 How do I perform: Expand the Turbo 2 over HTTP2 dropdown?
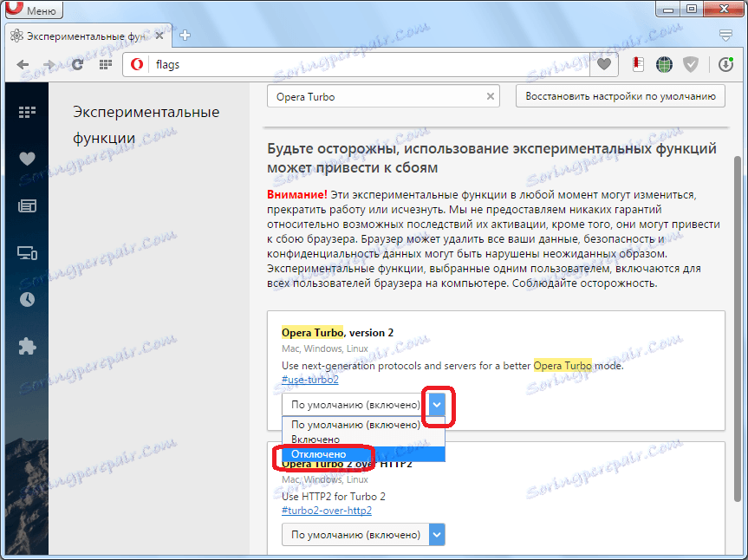[437, 535]
